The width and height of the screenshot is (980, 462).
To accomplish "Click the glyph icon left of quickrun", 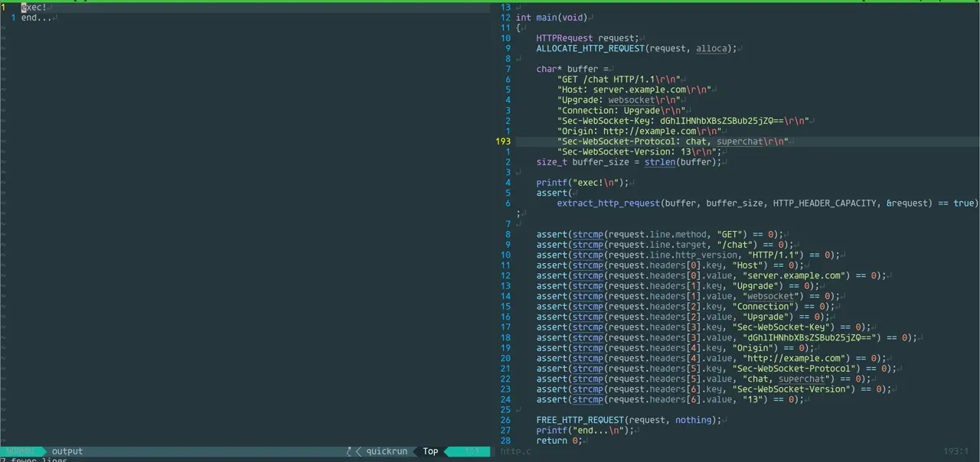I will [350, 451].
